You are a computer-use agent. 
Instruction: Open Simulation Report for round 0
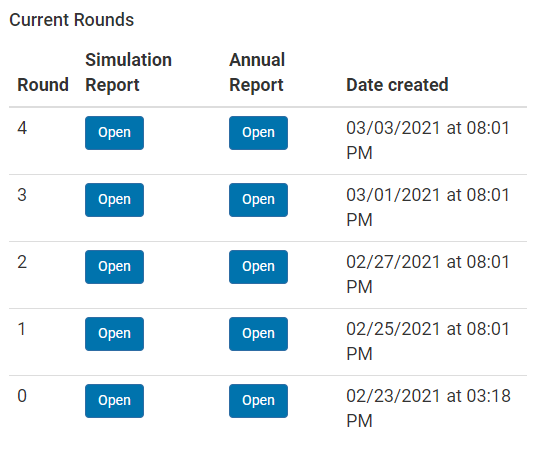point(114,401)
